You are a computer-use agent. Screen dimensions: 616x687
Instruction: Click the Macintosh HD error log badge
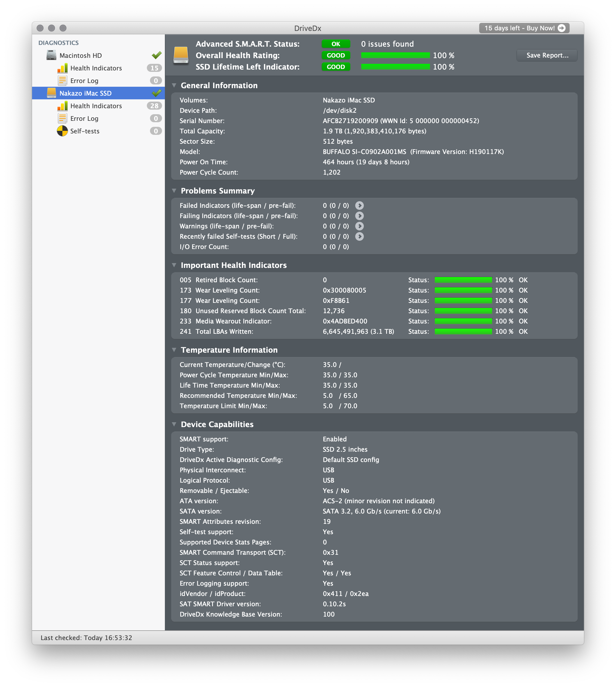(156, 80)
